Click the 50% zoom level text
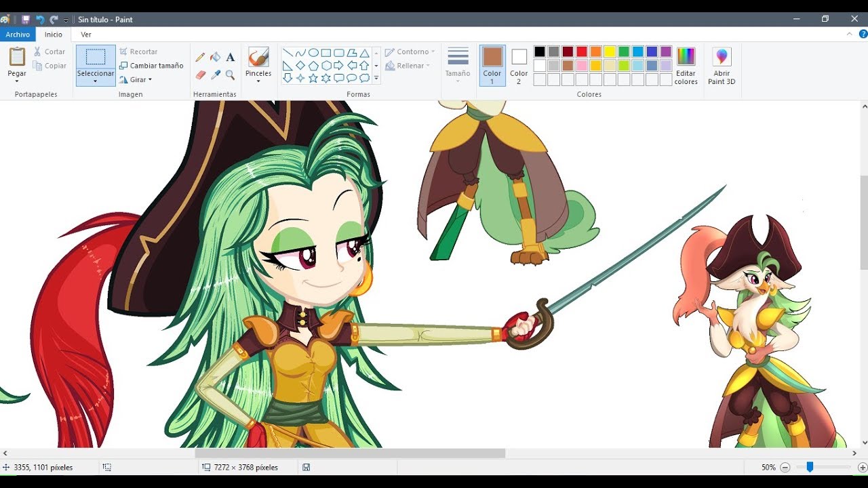This screenshot has height=488, width=868. pos(768,467)
